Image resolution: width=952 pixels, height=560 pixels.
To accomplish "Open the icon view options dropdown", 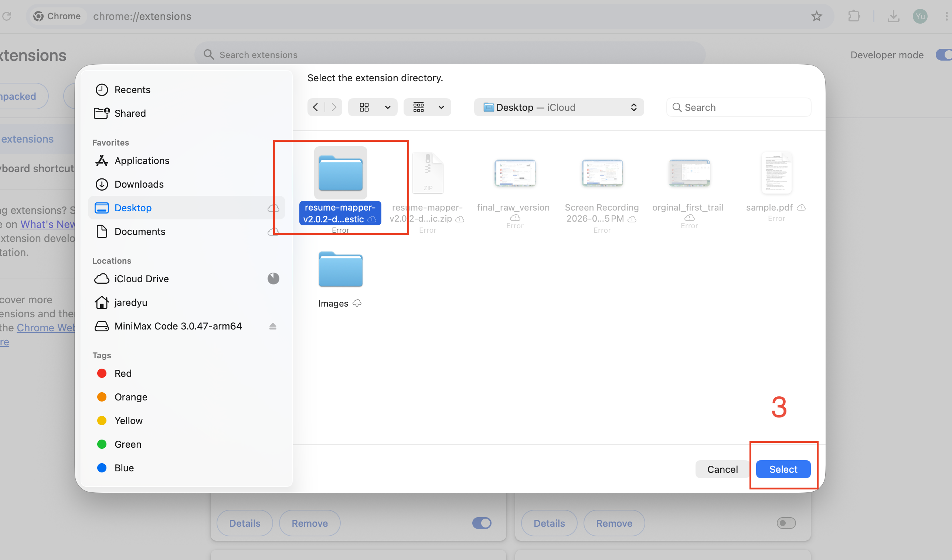I will [373, 107].
